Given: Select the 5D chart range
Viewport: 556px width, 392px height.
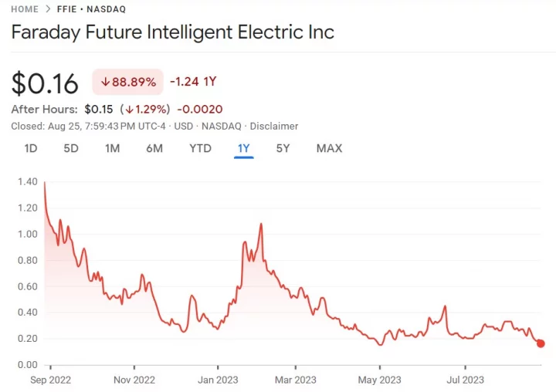Looking at the screenshot, I should tap(71, 148).
